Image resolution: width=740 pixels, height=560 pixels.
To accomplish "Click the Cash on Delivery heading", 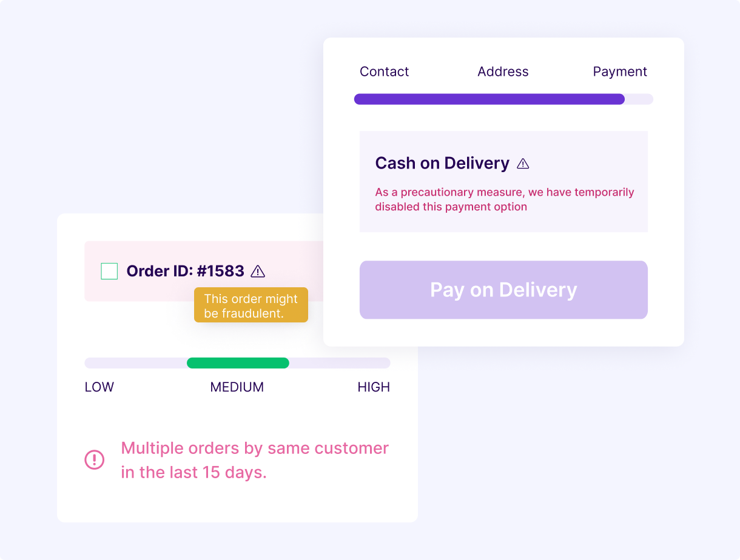I will tap(442, 164).
